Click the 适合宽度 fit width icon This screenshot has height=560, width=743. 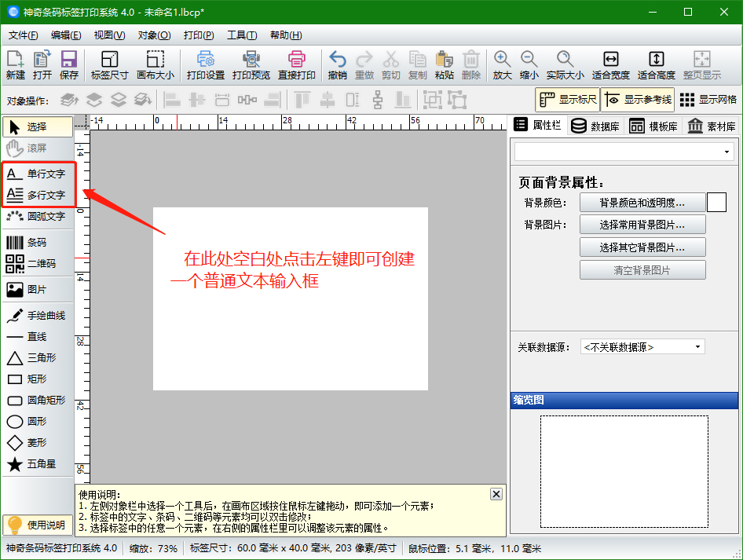coord(610,65)
